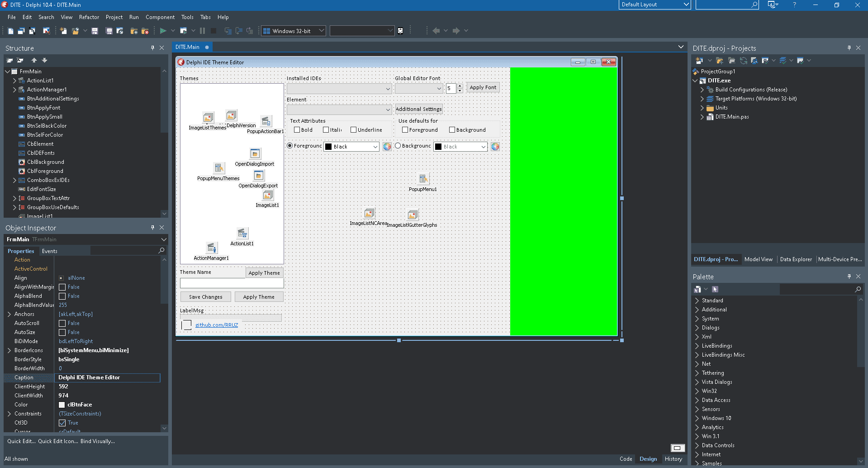Click the Open Project folder icon in toolbar
Screen dimensions: 868x468
click(76, 31)
